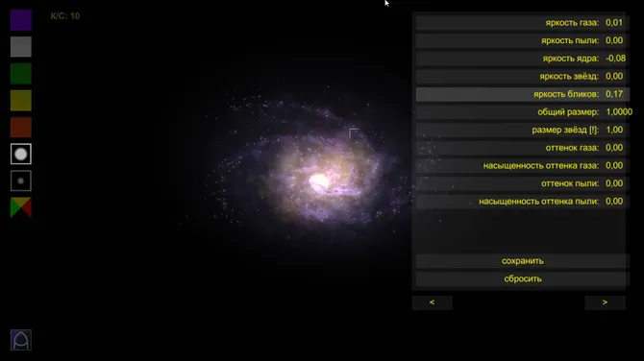Image resolution: width=644 pixels, height=361 pixels.
Task: Select the purple square icon
Action: coord(21,20)
